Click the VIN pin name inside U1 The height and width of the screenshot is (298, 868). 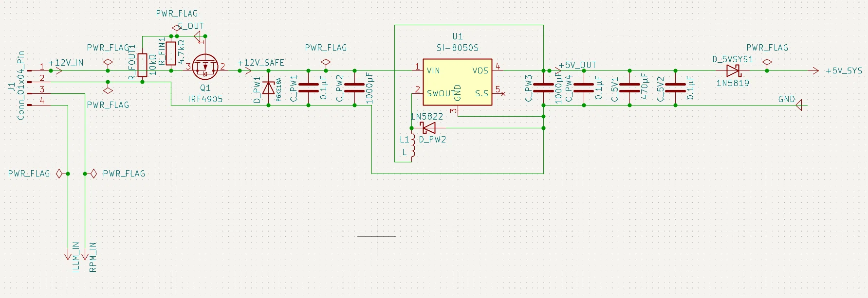coord(433,71)
